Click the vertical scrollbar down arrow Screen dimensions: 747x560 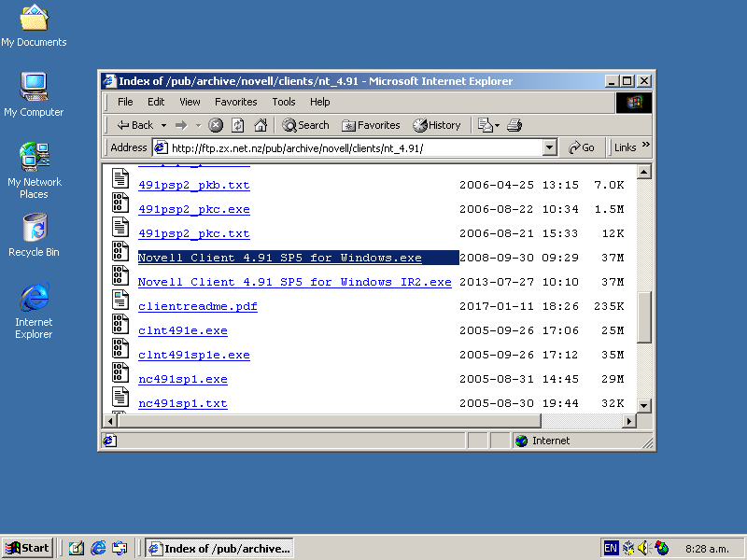click(643, 405)
